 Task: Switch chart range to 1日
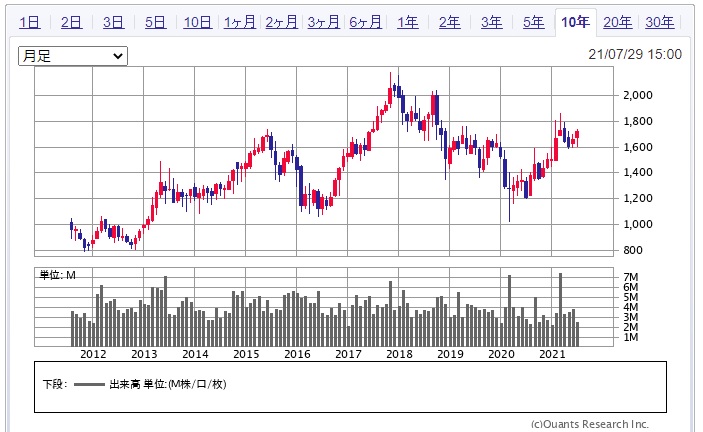click(x=30, y=22)
